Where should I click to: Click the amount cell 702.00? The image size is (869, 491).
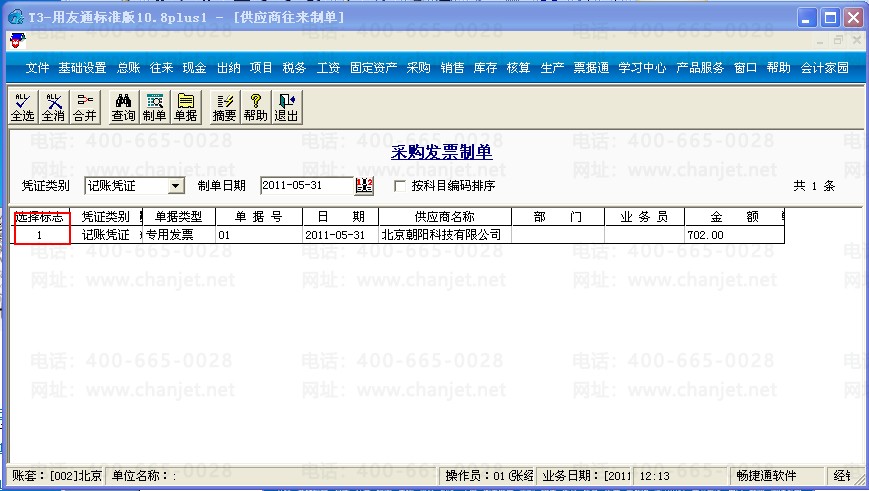point(734,235)
